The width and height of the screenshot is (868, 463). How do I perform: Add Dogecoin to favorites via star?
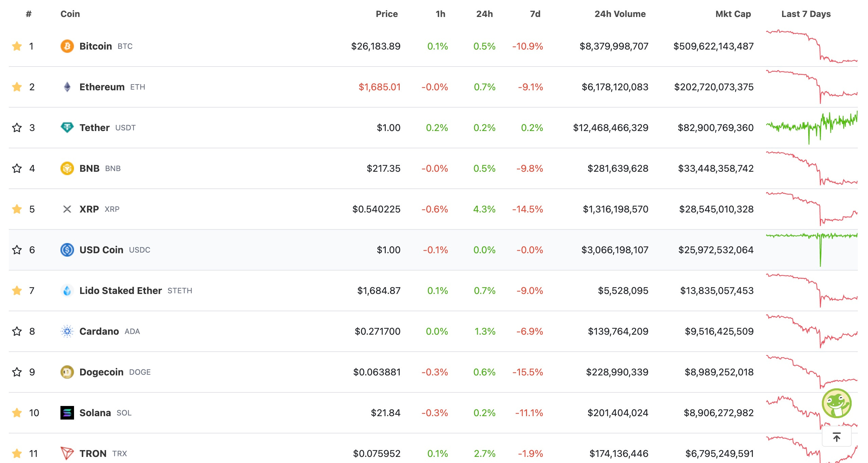click(17, 372)
